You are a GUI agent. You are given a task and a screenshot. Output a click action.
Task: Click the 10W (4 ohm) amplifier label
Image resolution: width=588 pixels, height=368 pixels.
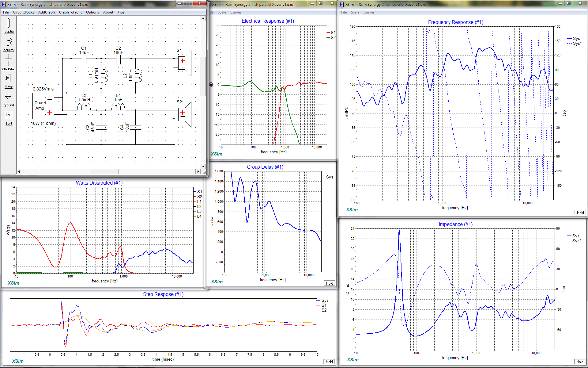click(x=43, y=123)
